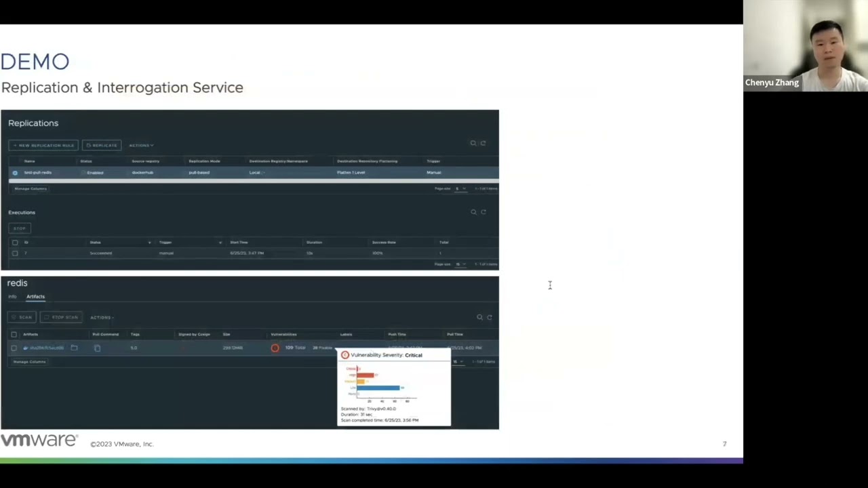The width and height of the screenshot is (868, 488).
Task: Click the copy pull command icon
Action: pyautogui.click(x=97, y=348)
